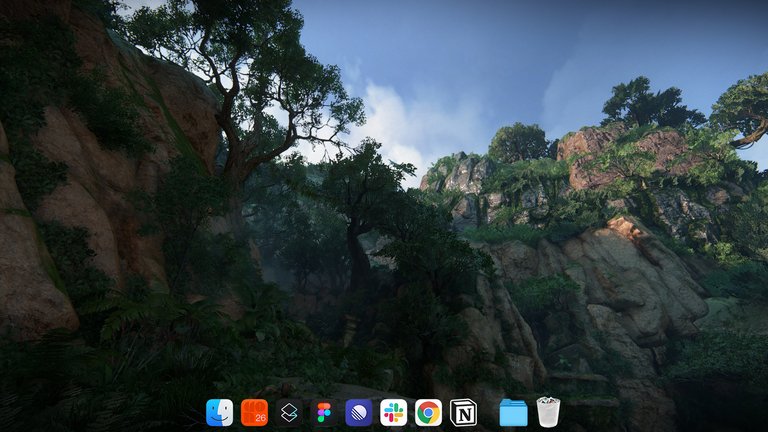Open the orange calendar app showing 26
Screen dimensions: 768x432
[254, 412]
